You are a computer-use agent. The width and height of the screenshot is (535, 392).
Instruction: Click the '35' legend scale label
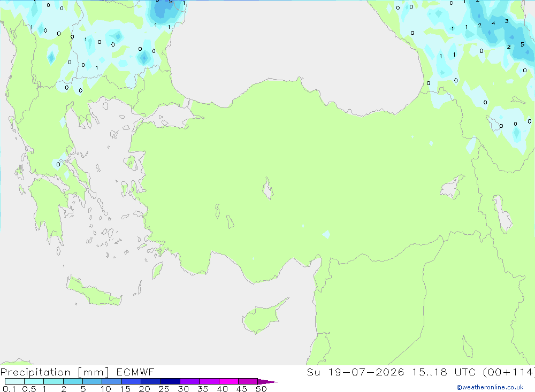(203, 389)
